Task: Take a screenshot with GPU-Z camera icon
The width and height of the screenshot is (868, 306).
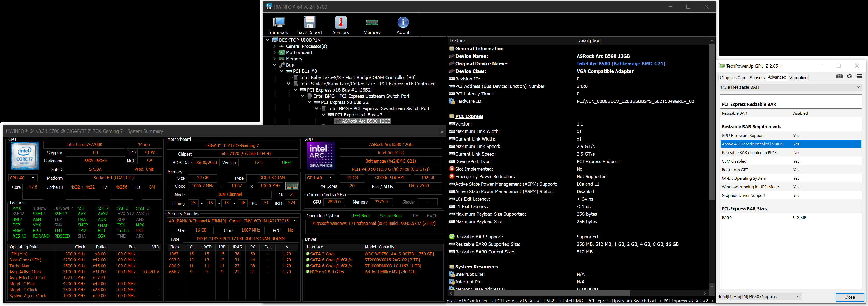Action: (x=839, y=76)
